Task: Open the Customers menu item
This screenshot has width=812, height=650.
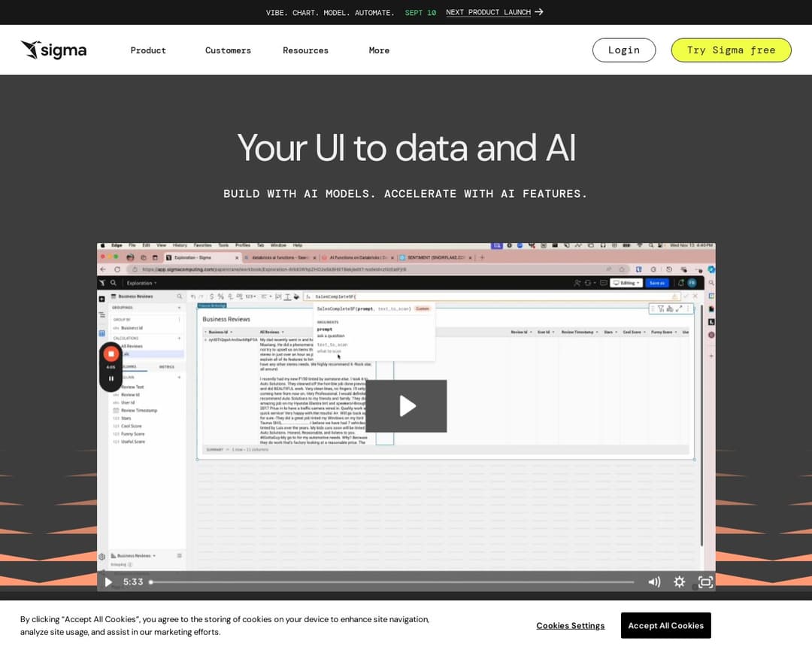Action: pyautogui.click(x=228, y=50)
